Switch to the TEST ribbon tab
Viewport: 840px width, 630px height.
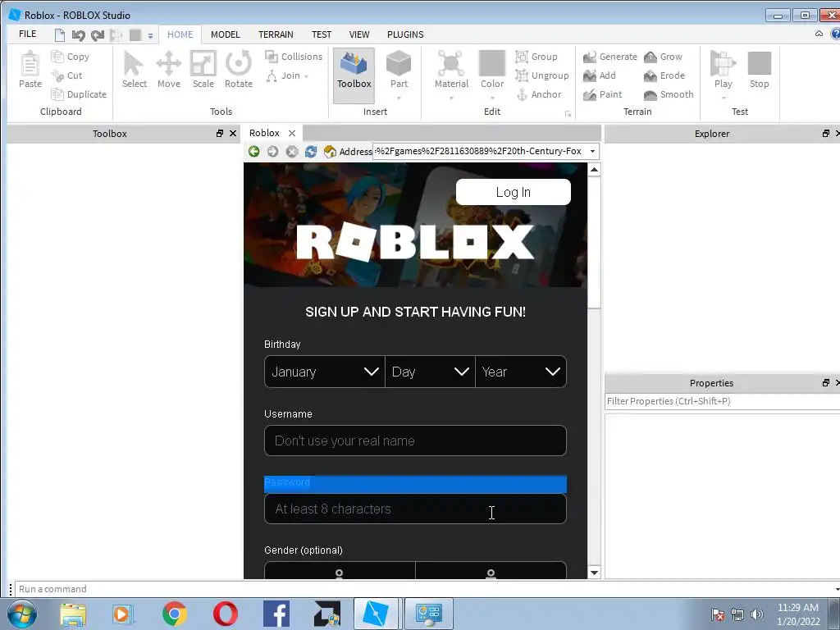coord(322,34)
